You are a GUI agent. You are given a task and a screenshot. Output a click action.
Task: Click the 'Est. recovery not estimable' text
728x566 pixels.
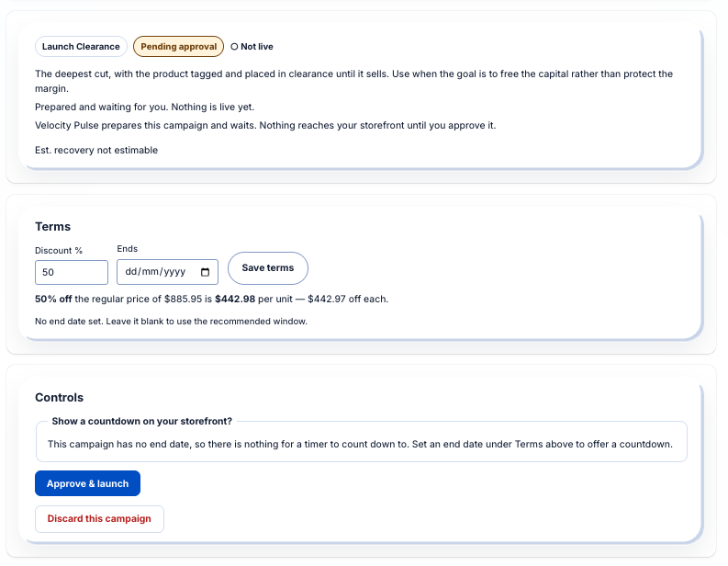(x=96, y=150)
